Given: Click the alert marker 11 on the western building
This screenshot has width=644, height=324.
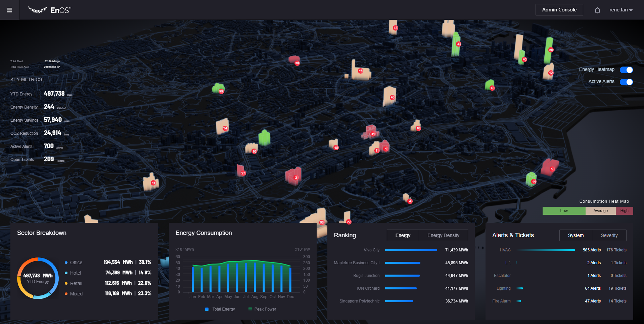Looking at the screenshot, I should (153, 183).
